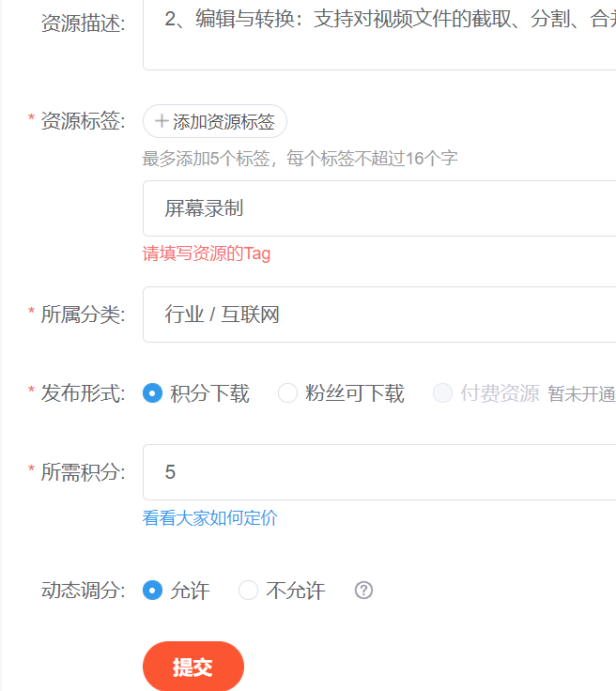Click the 暂未开通 notice text

pos(581,393)
